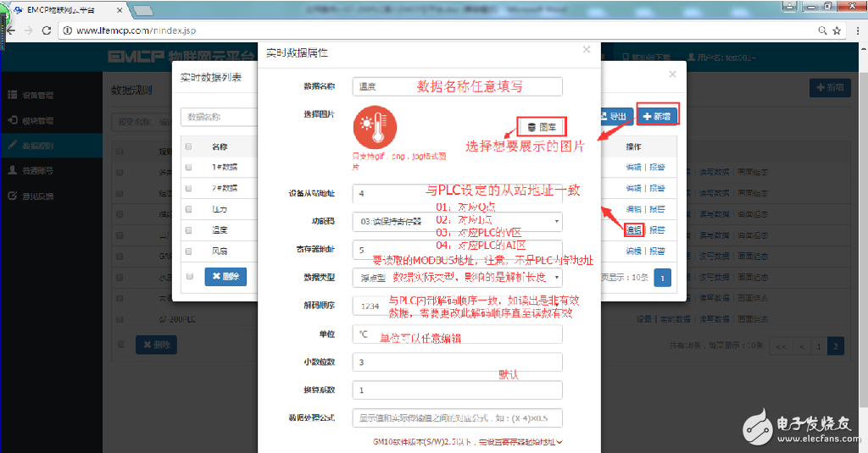
Task: Check the 压力 row checkbox
Action: tap(189, 209)
